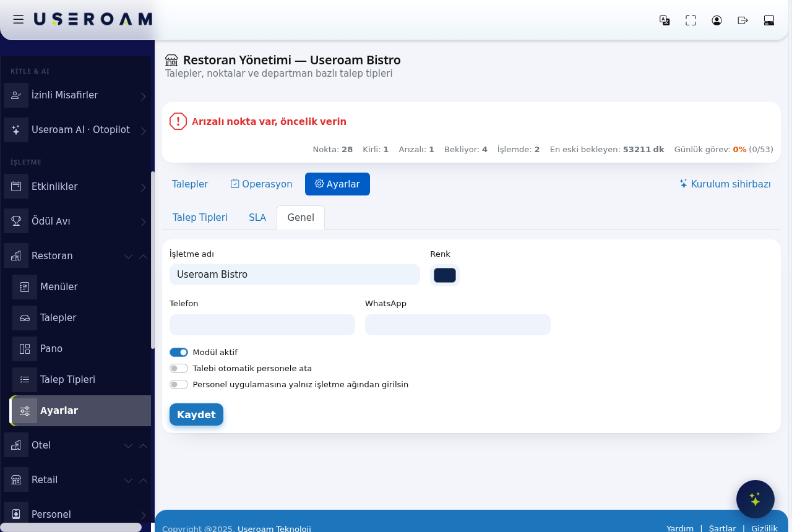Viewport: 792px width, 532px height.
Task: Click the Talep Tipleri list icon
Action: pos(25,380)
